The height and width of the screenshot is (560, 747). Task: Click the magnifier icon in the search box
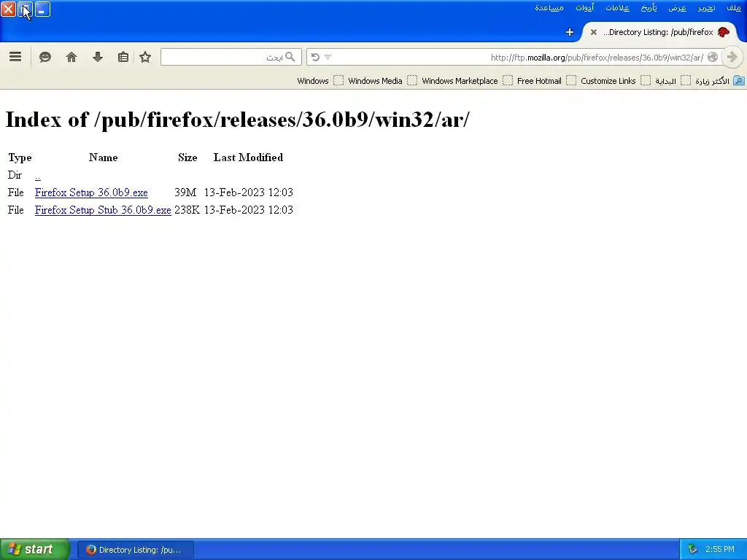290,57
